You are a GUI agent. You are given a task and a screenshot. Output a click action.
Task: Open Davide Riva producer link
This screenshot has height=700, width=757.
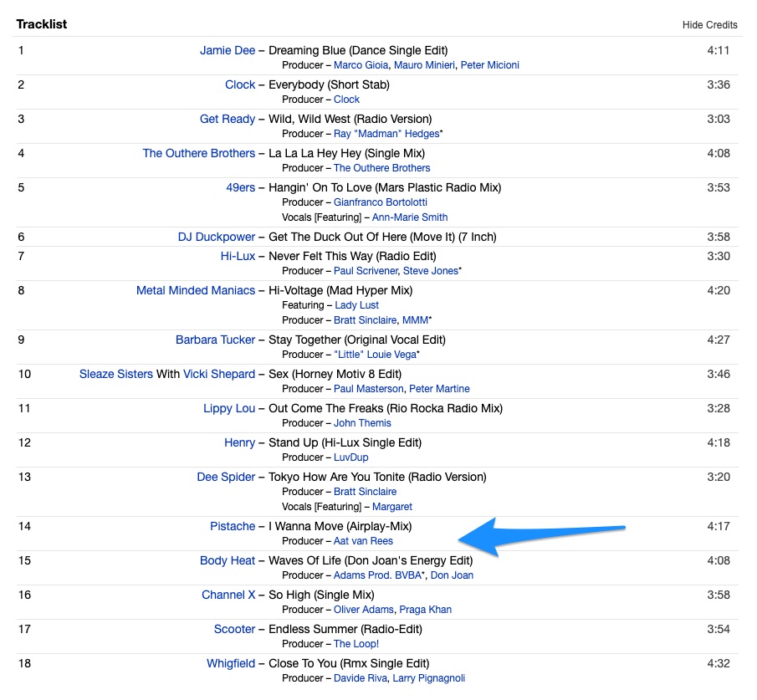(361, 677)
